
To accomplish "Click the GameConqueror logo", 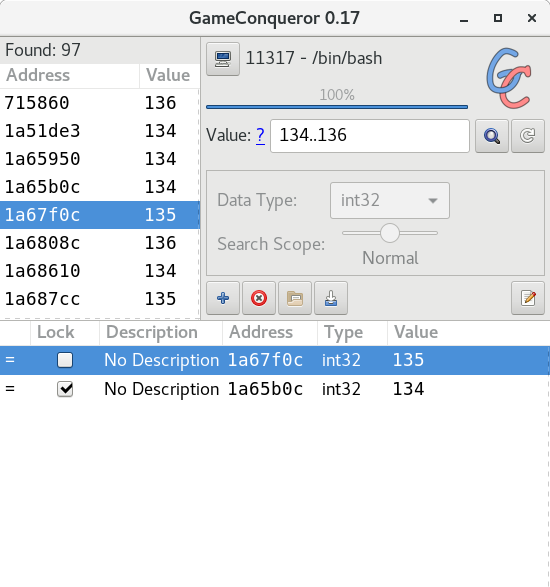I will pos(509,78).
